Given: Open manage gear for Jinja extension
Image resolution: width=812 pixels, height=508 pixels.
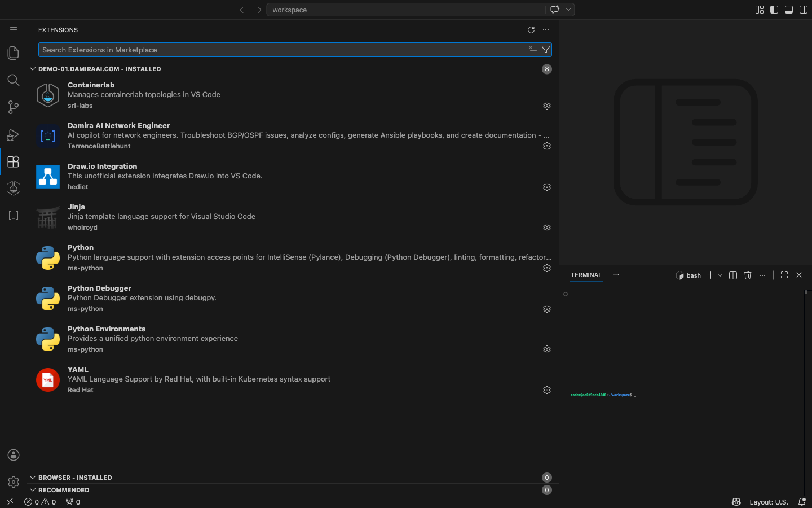Looking at the screenshot, I should [x=547, y=227].
